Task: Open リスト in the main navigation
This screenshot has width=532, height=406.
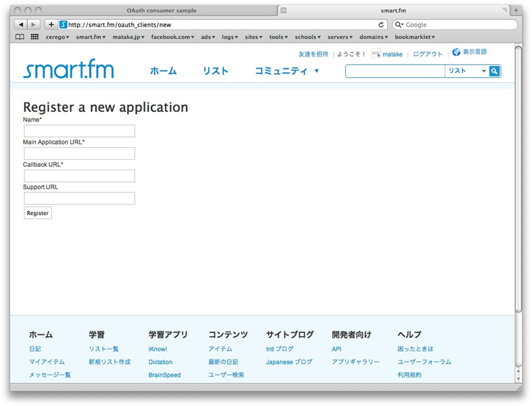Action: [215, 71]
